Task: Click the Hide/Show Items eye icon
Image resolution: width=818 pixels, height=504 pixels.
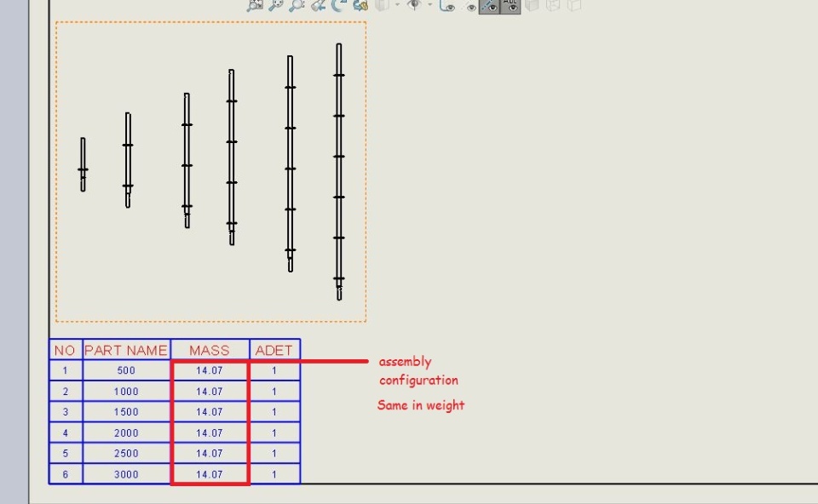Action: tap(415, 5)
